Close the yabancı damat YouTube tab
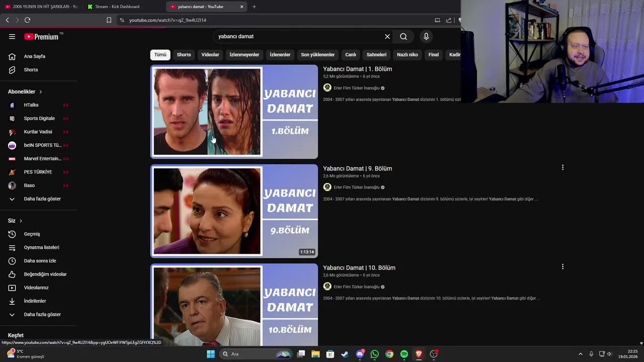644x362 pixels. pyautogui.click(x=242, y=7)
